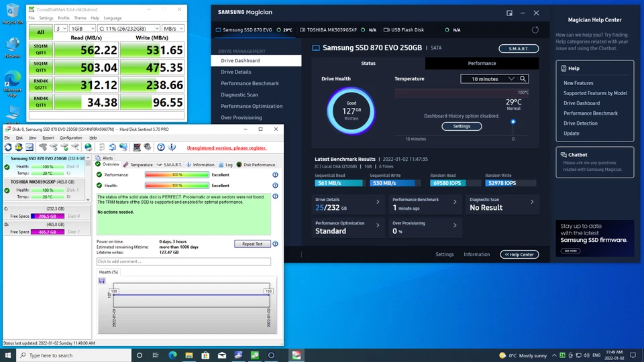Click the save icon above Health graph
The height and width of the screenshot is (362, 644).
pyautogui.click(x=102, y=281)
